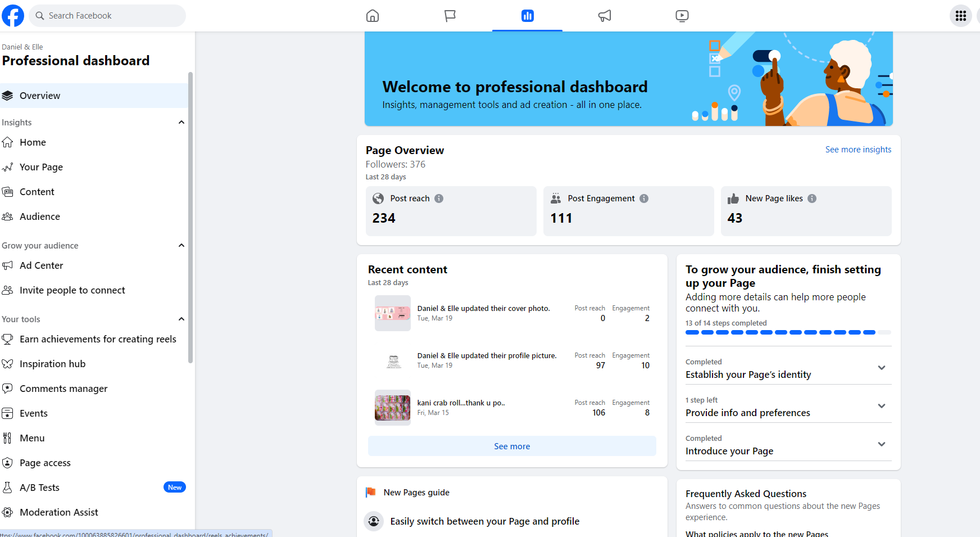Click the Facebook logo icon

click(x=13, y=16)
